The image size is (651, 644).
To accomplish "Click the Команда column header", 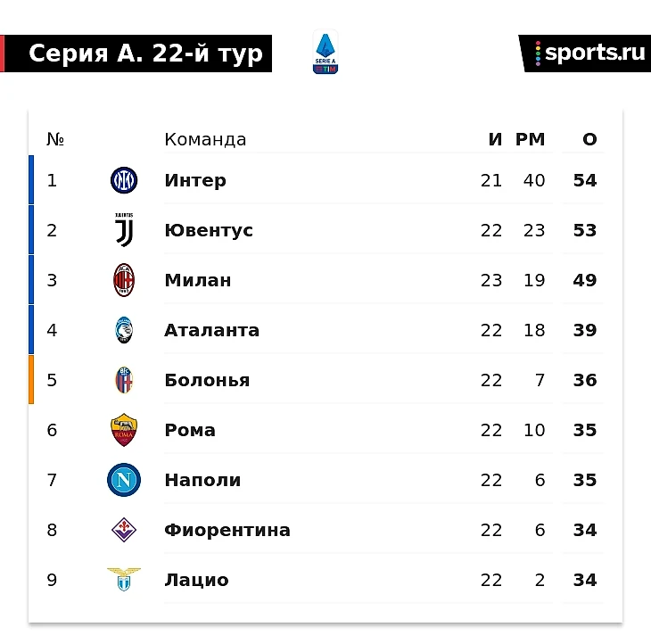I will coord(205,139).
